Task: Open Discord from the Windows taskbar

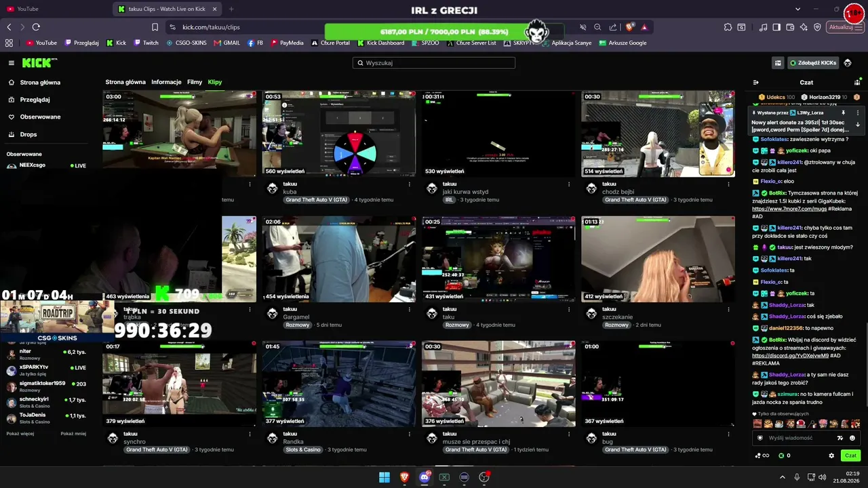Action: (x=425, y=477)
